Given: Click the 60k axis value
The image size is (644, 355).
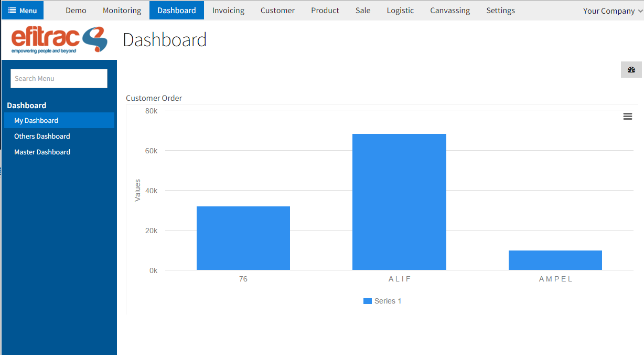Looking at the screenshot, I should (x=152, y=151).
